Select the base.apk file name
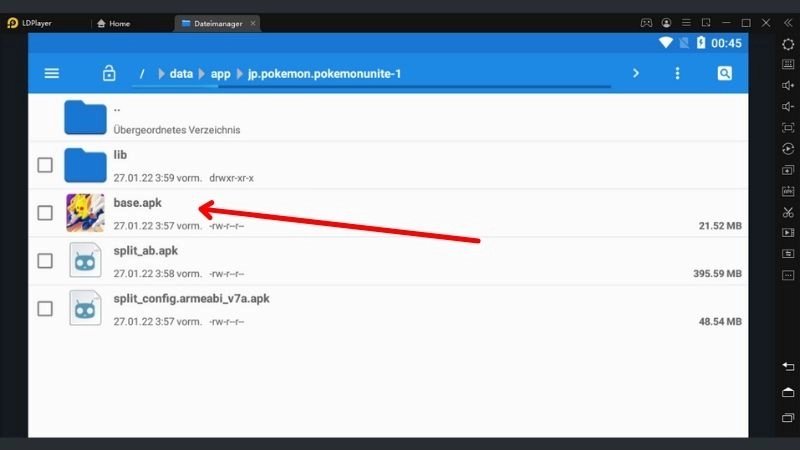Screen dimensions: 800x450 [137, 203]
